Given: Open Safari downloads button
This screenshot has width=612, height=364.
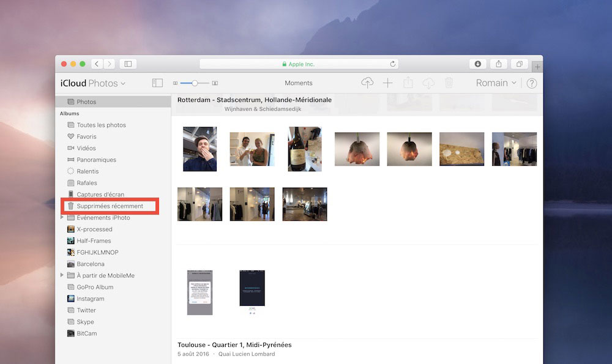Looking at the screenshot, I should point(477,64).
